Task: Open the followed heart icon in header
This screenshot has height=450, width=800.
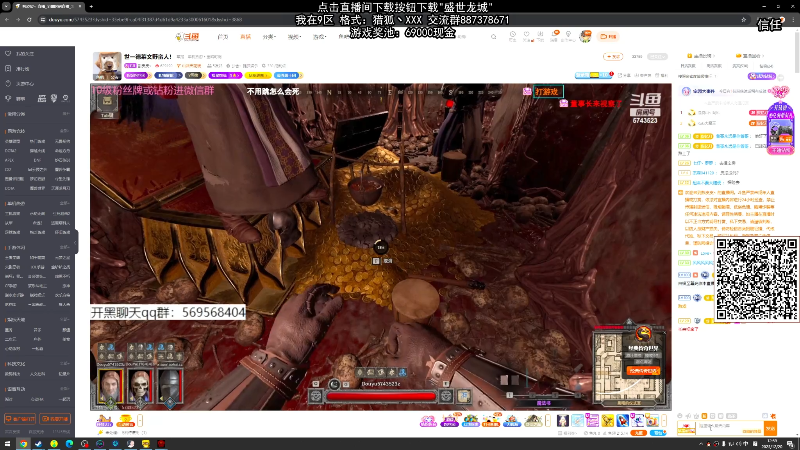Action: (x=527, y=36)
